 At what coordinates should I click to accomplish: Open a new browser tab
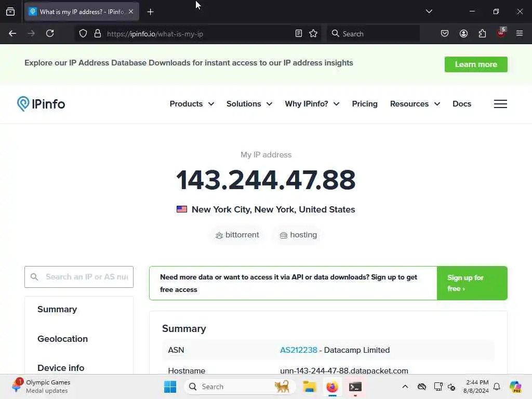(150, 12)
